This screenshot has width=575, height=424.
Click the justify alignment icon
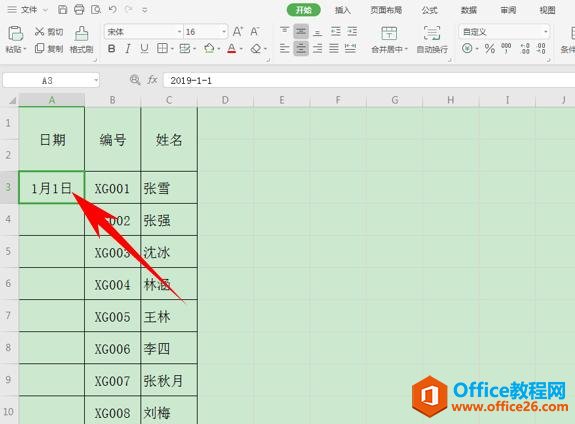334,48
